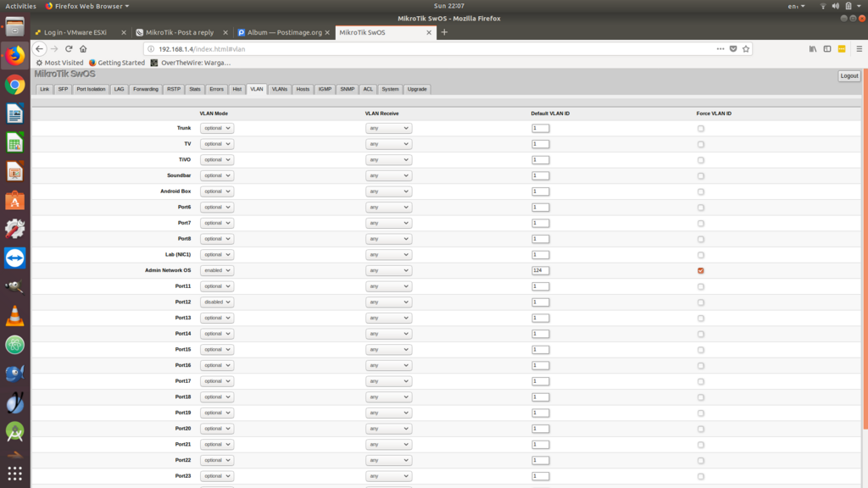The width and height of the screenshot is (868, 488).
Task: Switch to the Forwarding tab
Action: pos(146,89)
